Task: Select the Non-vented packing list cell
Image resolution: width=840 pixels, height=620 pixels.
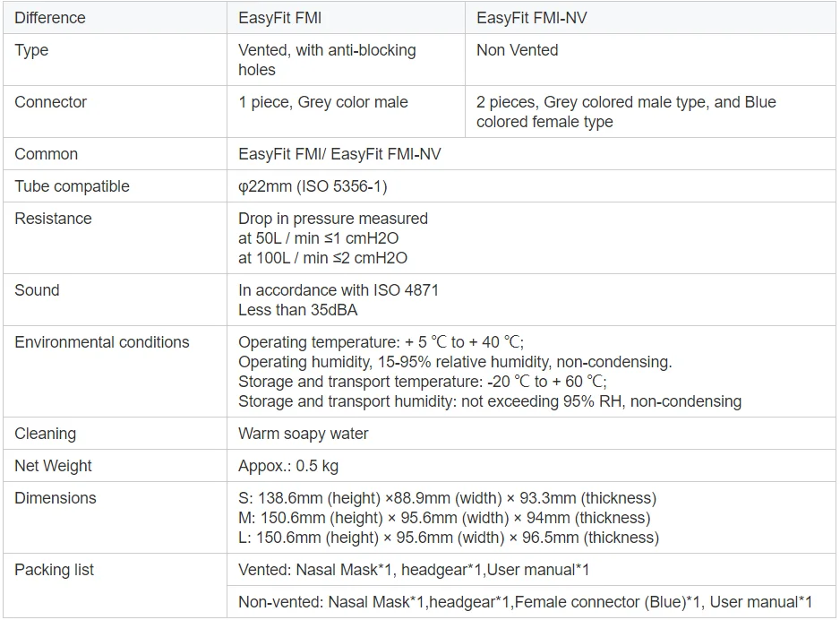Action: (x=525, y=602)
